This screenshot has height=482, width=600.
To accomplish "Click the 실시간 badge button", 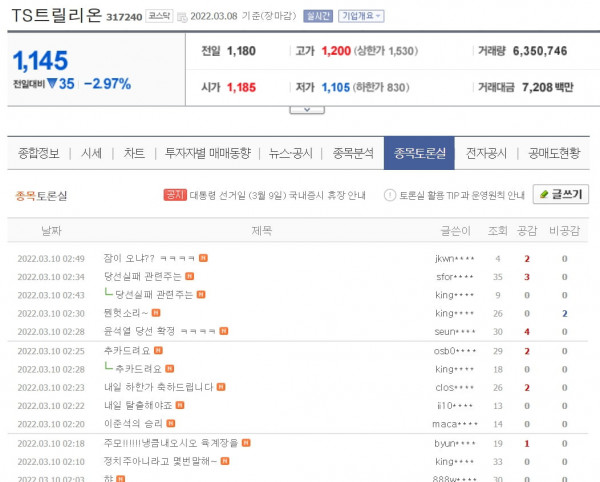I will coord(318,16).
